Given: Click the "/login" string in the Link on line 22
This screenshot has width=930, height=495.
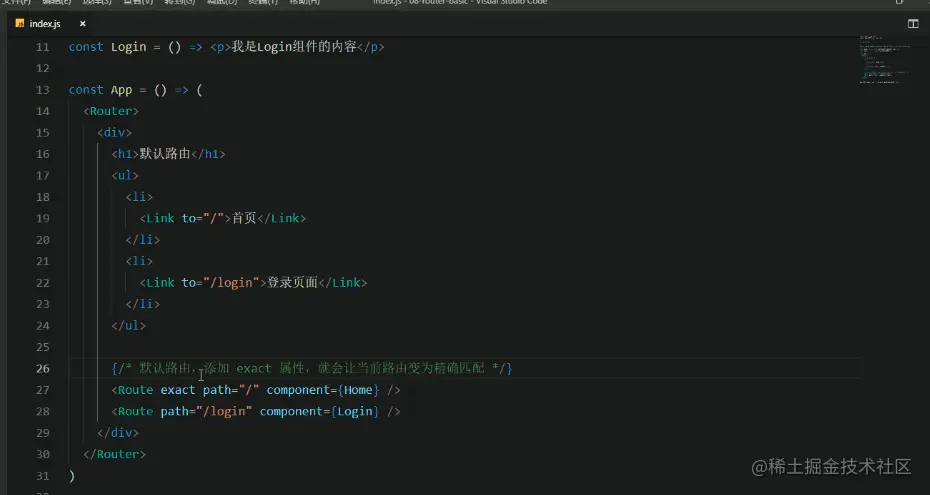Looking at the screenshot, I should 231,283.
